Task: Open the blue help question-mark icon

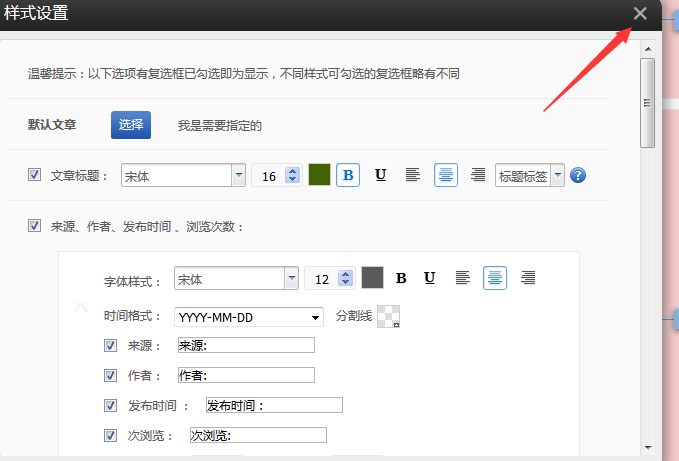Action: click(x=577, y=176)
